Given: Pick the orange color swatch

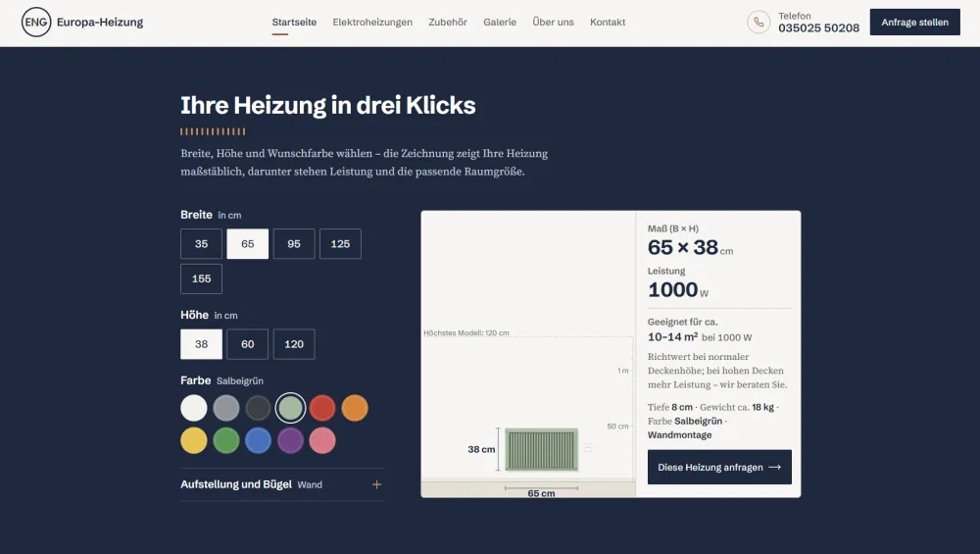Looking at the screenshot, I should [x=355, y=408].
